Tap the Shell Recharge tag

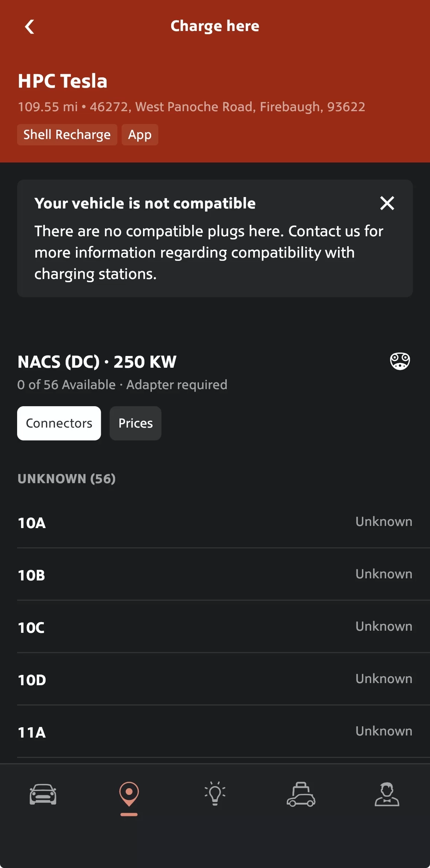[67, 135]
